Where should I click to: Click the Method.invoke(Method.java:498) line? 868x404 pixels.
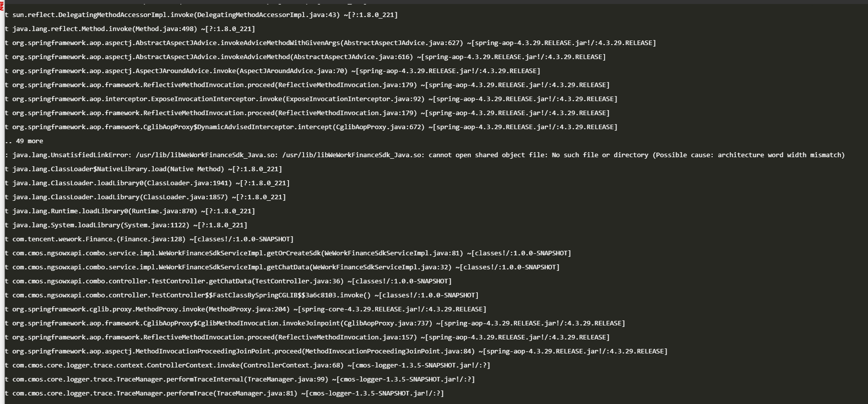coord(130,29)
